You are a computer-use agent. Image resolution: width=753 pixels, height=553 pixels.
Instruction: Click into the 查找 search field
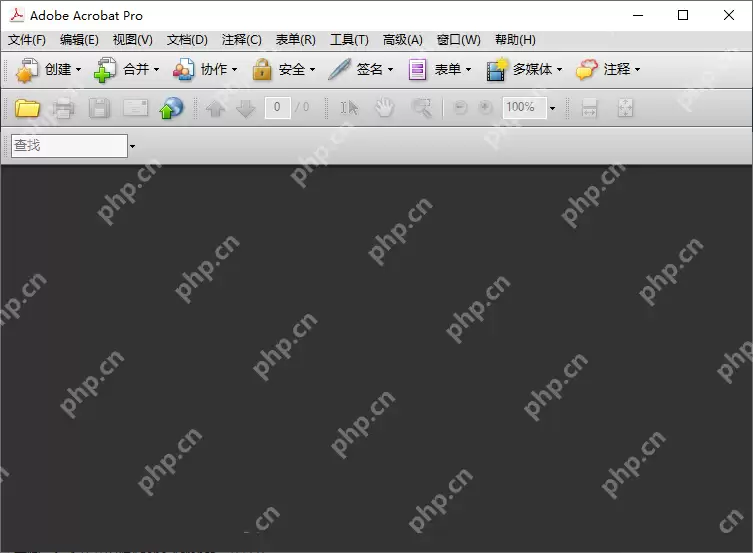click(69, 145)
